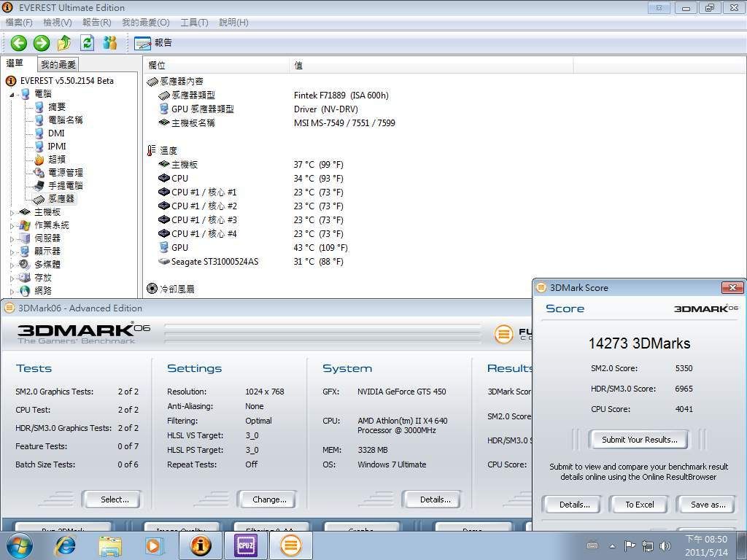
Task: Switch to EVEREST via its taskbar icon
Action: point(201,545)
